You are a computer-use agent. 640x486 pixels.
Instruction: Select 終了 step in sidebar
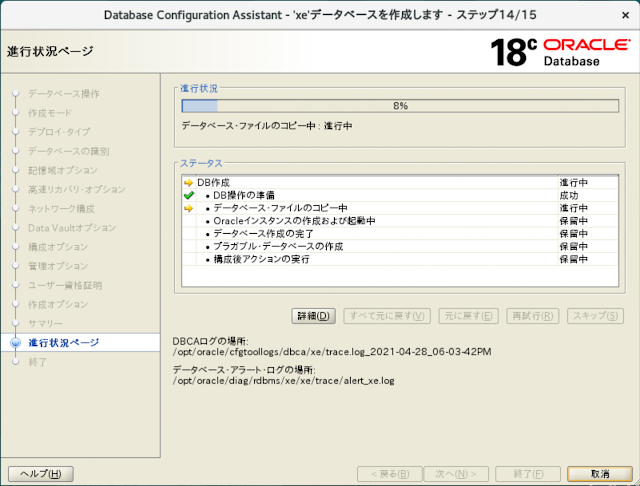38,362
